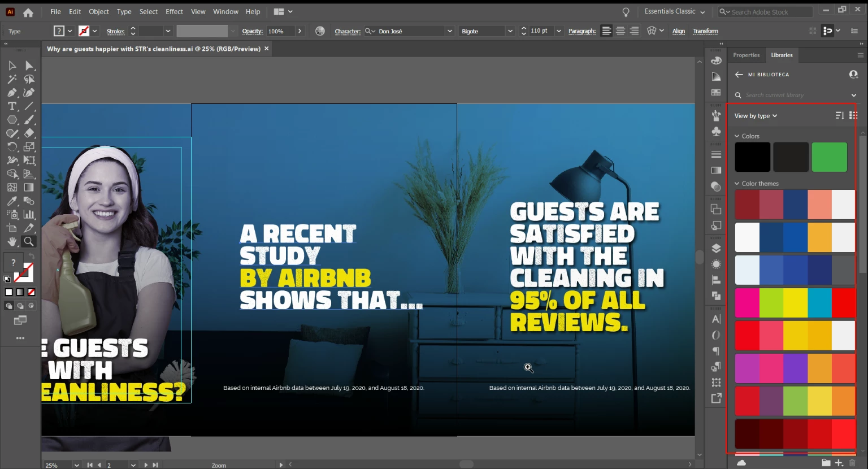
Task: Select the Gradient tool
Action: [29, 188]
